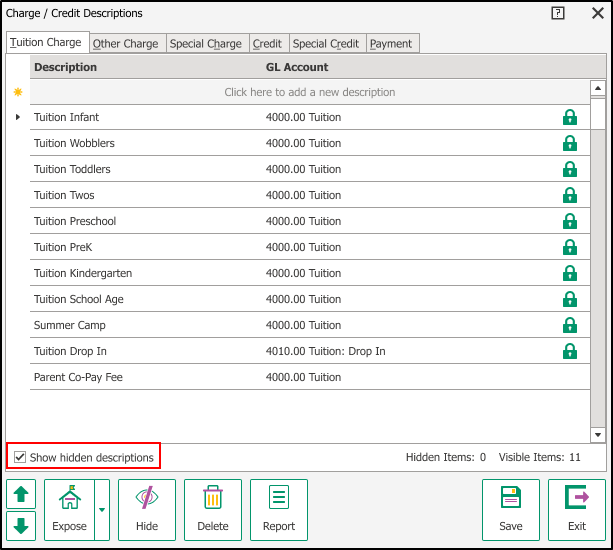Save the charge descriptions

point(511,510)
